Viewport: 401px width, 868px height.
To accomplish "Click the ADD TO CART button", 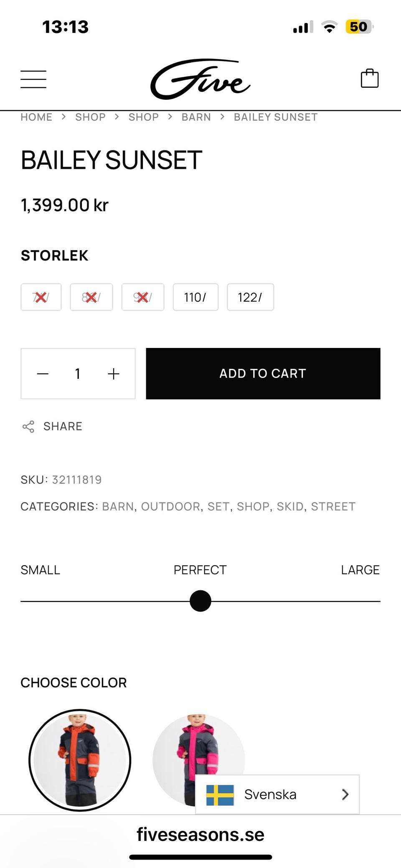I will [263, 374].
